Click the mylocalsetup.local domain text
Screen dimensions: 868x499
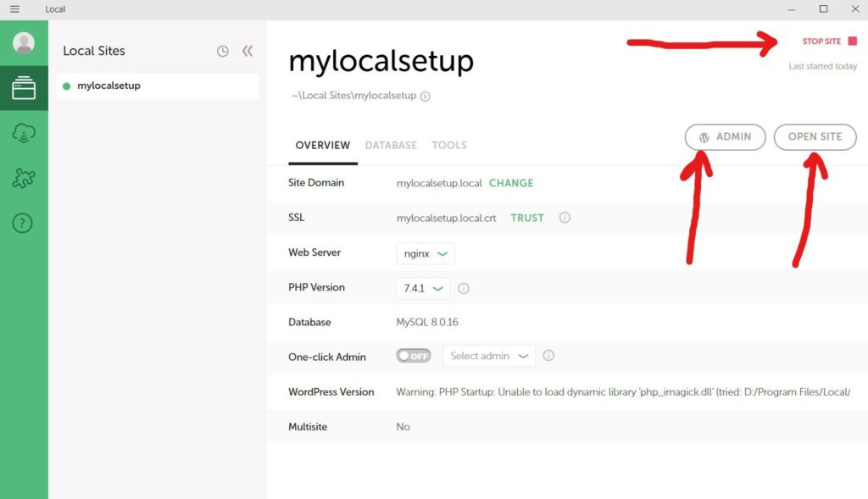439,183
